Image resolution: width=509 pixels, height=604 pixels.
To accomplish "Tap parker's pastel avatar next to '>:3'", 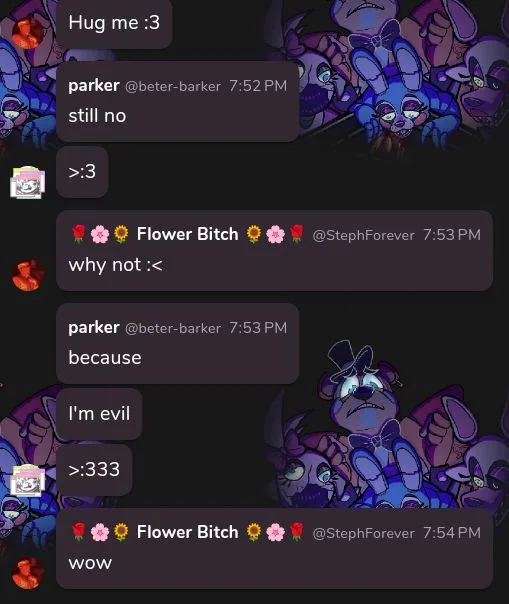I will [x=27, y=183].
